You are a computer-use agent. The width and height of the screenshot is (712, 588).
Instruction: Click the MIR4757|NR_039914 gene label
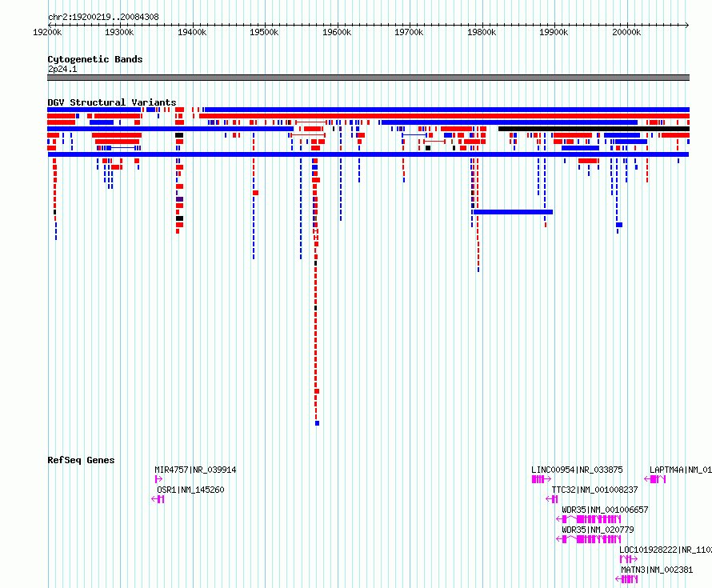coord(195,470)
